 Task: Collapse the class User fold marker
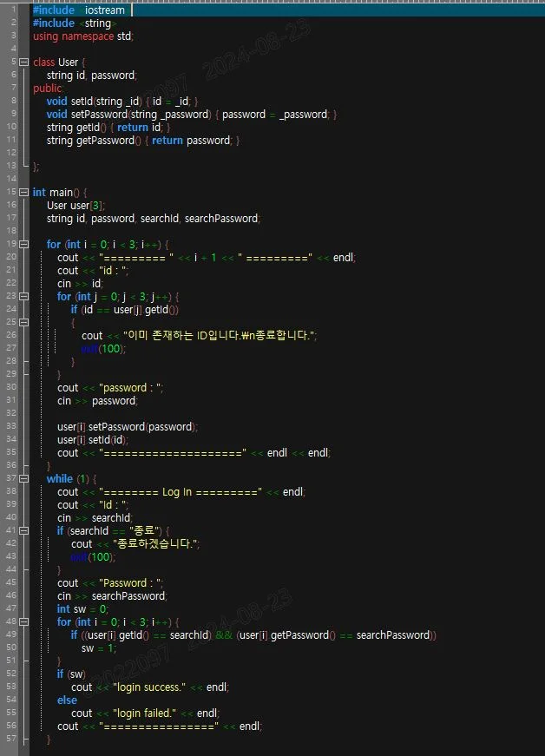pyautogui.click(x=23, y=62)
